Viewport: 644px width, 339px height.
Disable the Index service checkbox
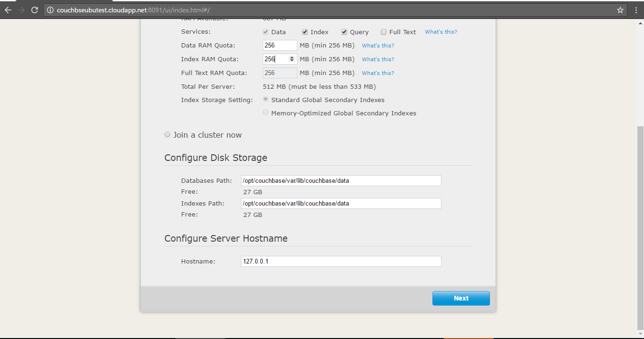(x=305, y=31)
